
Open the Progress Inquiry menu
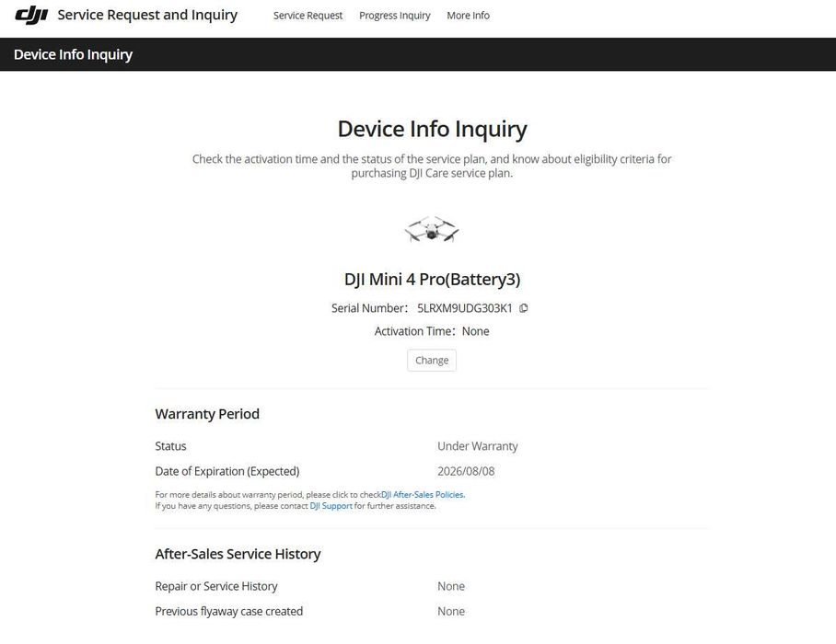point(395,16)
